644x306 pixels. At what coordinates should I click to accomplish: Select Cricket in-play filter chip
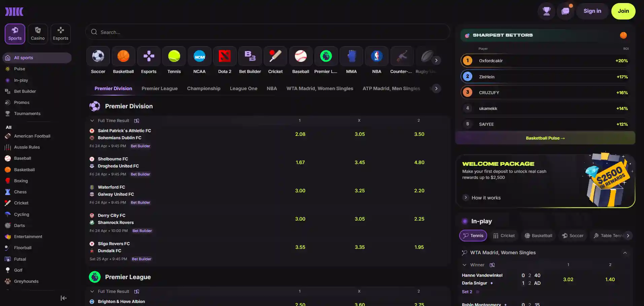coord(504,236)
